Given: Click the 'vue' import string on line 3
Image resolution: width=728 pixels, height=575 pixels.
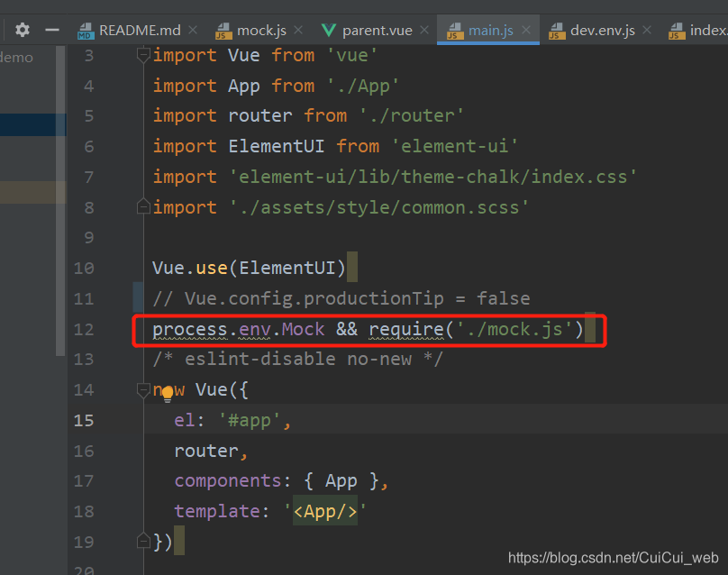Looking at the screenshot, I should pyautogui.click(x=352, y=55).
